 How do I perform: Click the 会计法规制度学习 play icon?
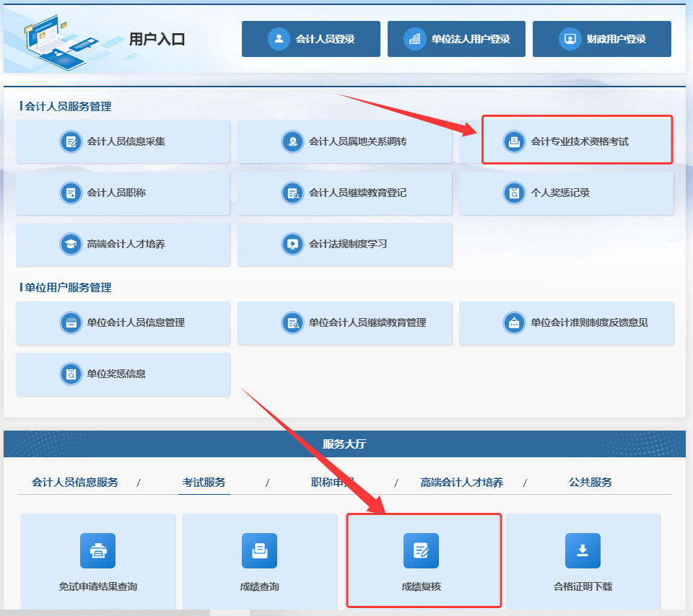(292, 244)
